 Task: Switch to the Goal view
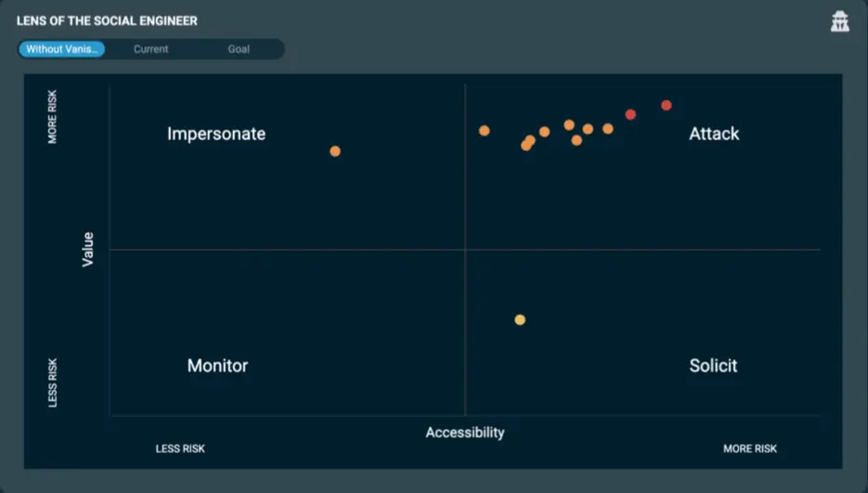point(239,49)
